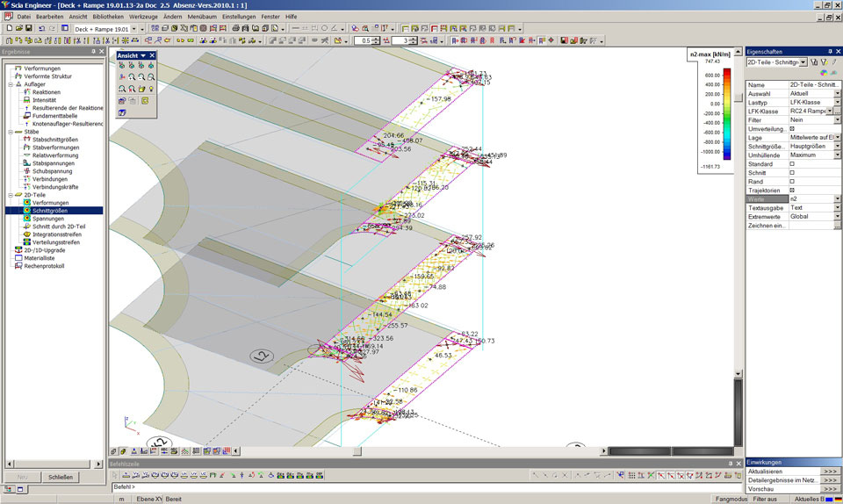Click the Open file folder icon

[x=18, y=28]
